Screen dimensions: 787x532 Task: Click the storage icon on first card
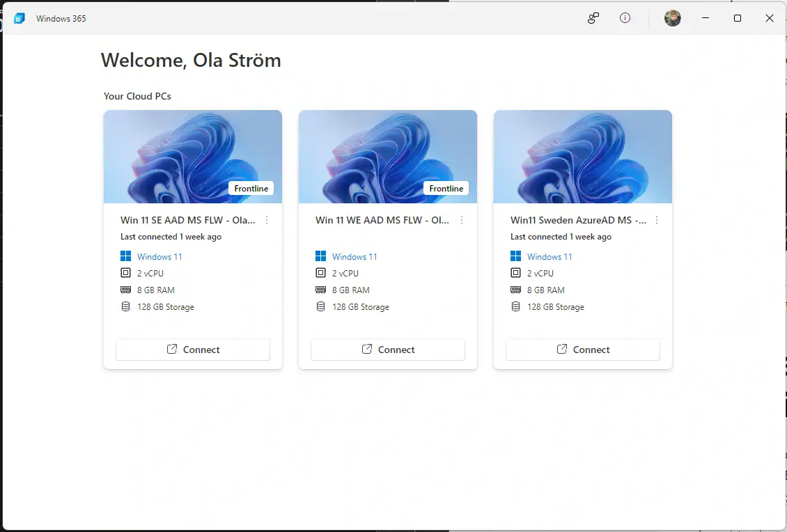[x=126, y=307]
